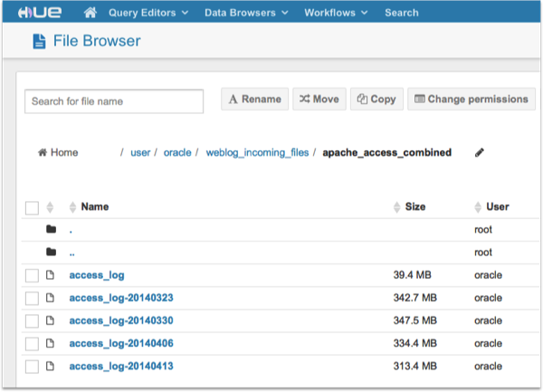The image size is (543, 392).
Task: Click the 342.7 MB size value
Action: pyautogui.click(x=414, y=298)
